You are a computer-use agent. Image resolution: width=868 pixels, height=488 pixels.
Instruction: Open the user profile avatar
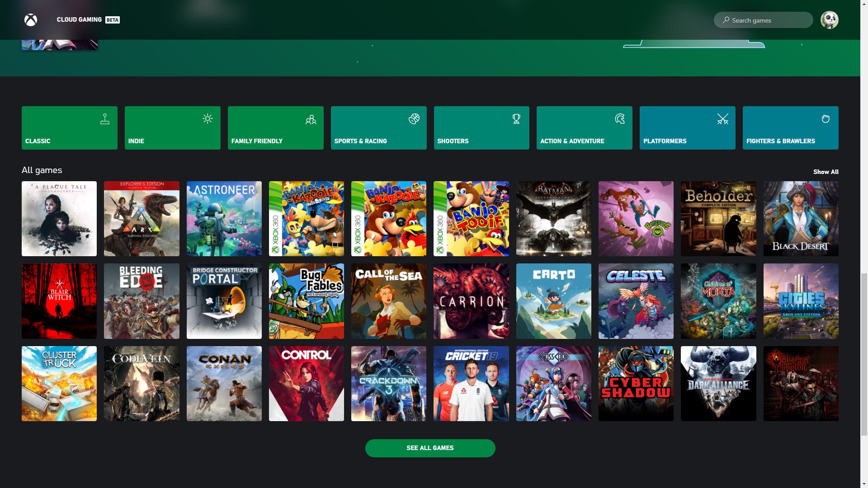pyautogui.click(x=829, y=20)
